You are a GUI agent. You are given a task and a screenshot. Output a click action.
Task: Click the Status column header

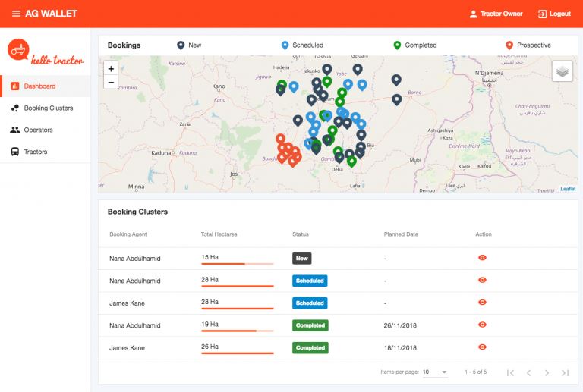click(301, 234)
